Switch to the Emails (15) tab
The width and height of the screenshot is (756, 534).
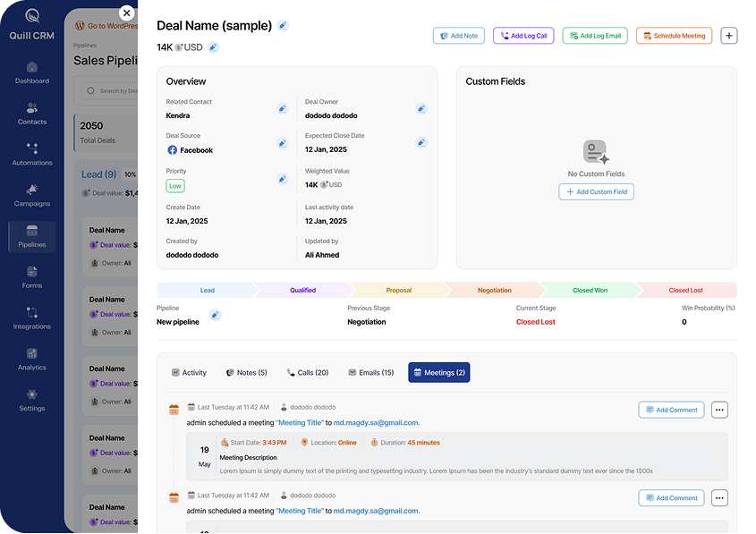coord(370,372)
